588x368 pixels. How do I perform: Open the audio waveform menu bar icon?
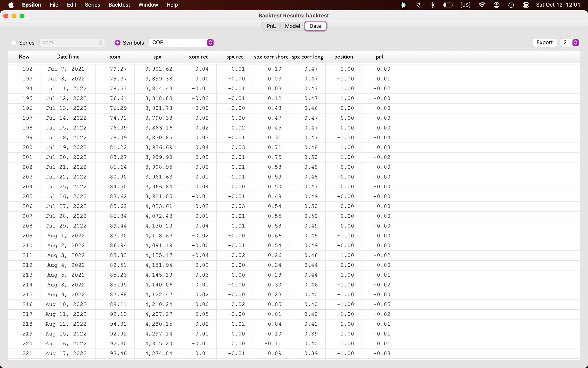tap(403, 5)
